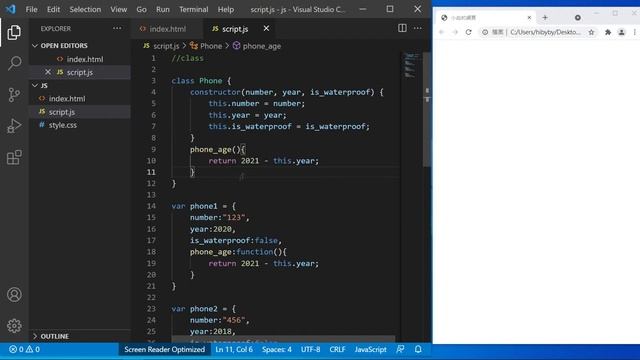Open a new tab in Chrome
The image size is (640, 360).
pyautogui.click(x=545, y=18)
